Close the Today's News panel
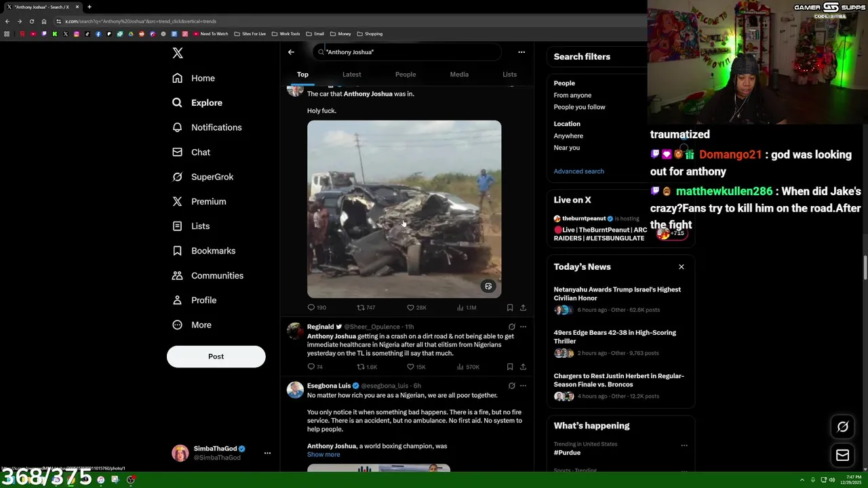This screenshot has width=868, height=488. [682, 267]
